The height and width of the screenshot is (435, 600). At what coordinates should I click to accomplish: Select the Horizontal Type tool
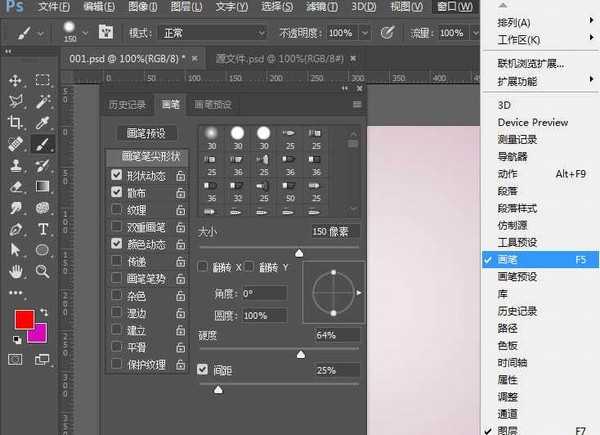(x=43, y=230)
